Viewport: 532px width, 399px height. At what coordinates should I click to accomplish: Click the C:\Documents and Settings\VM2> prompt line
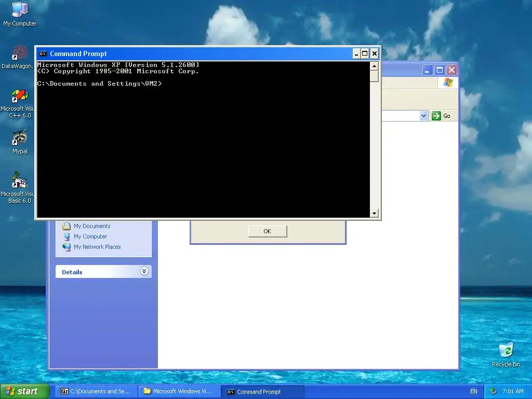coord(99,84)
